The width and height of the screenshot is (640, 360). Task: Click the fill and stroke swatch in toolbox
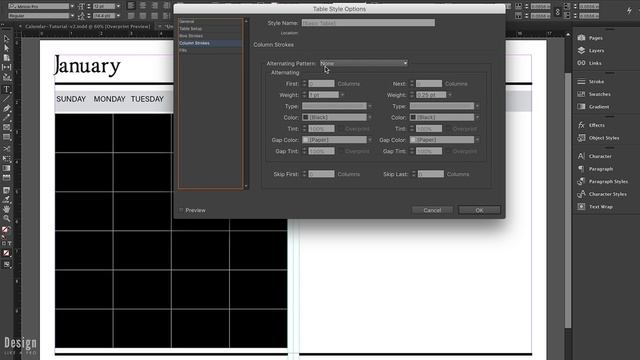coord(6,231)
